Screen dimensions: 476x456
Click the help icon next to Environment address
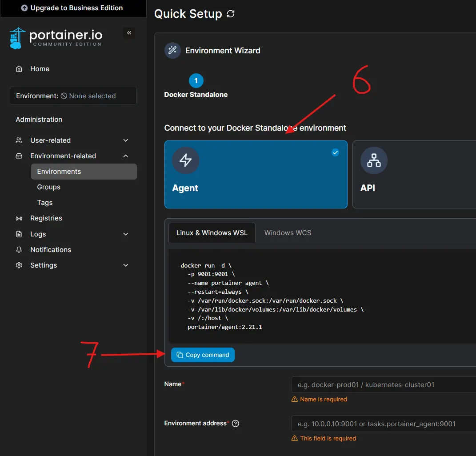[x=236, y=424]
